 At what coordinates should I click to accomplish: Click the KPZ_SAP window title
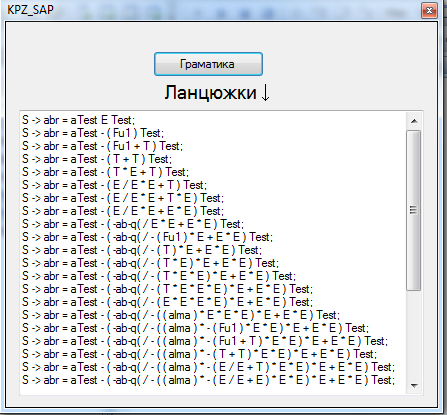point(30,10)
